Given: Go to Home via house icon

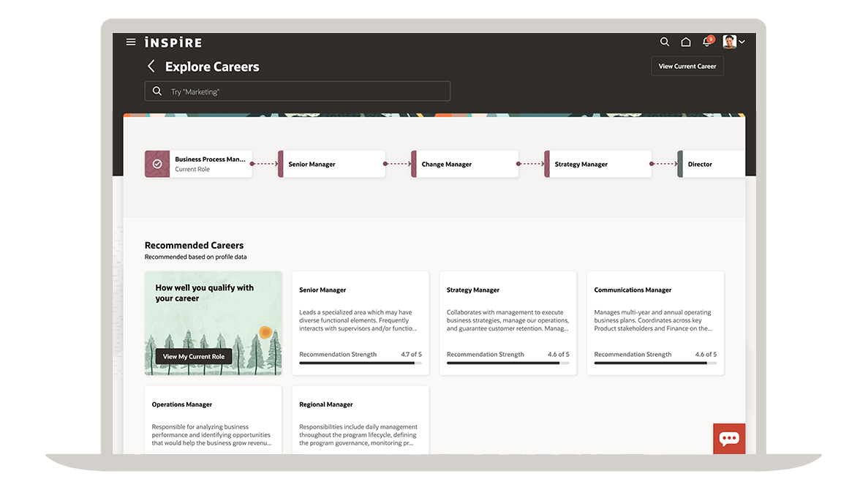Looking at the screenshot, I should (686, 42).
